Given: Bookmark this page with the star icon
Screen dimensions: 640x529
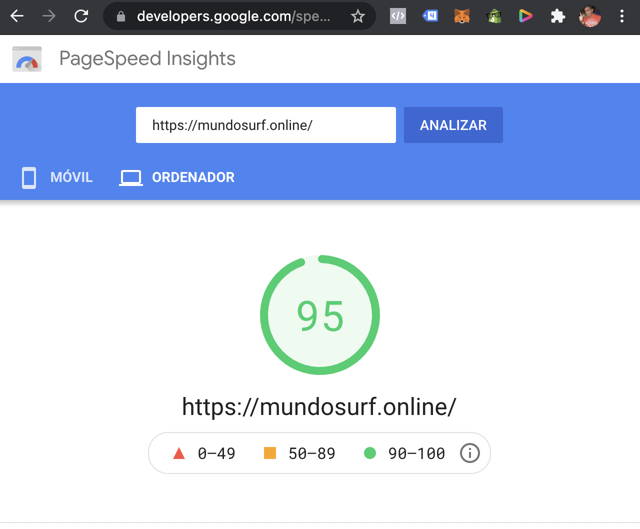Looking at the screenshot, I should 358,16.
